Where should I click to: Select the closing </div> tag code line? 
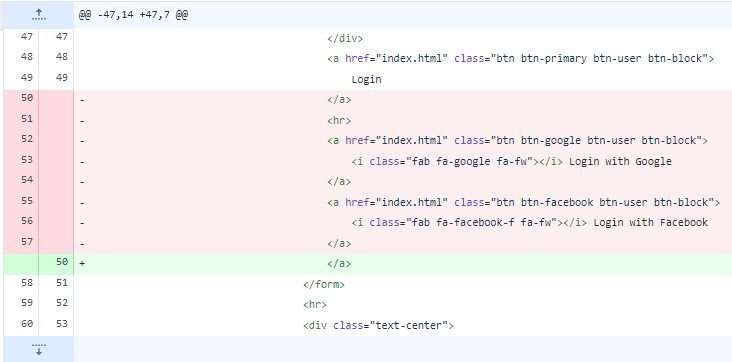[x=345, y=38]
